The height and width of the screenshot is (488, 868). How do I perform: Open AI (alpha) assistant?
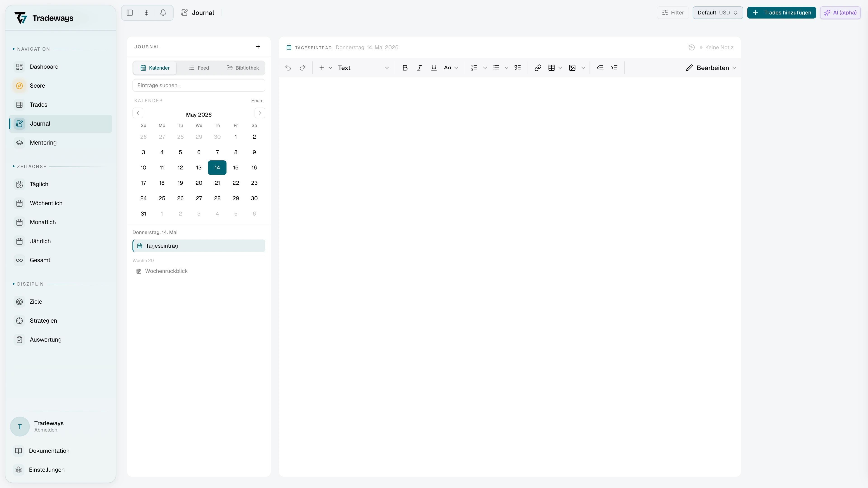click(x=840, y=13)
